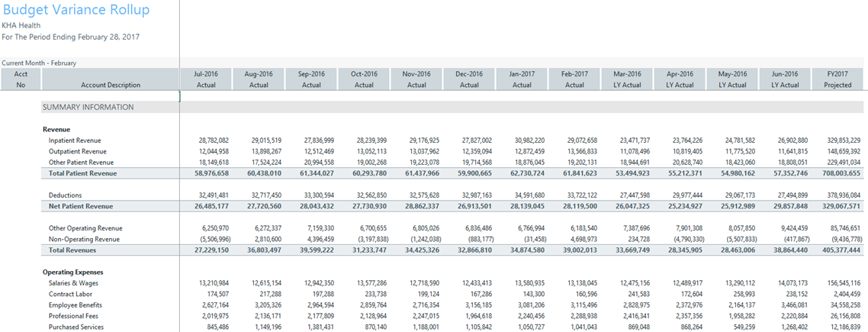Select the Mar-2016 LY Actual column header
This screenshot has height=332, width=868.
(627, 79)
